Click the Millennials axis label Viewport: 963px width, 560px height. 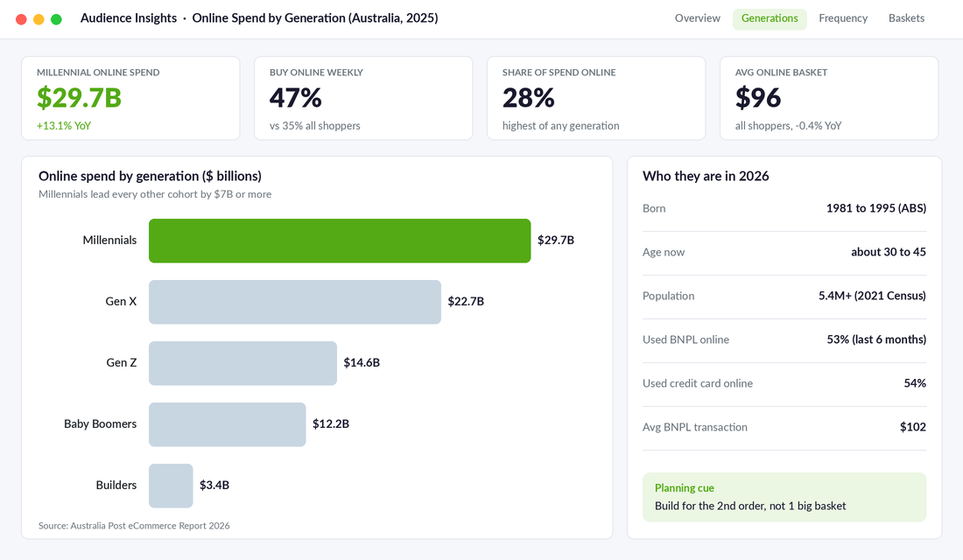(109, 240)
